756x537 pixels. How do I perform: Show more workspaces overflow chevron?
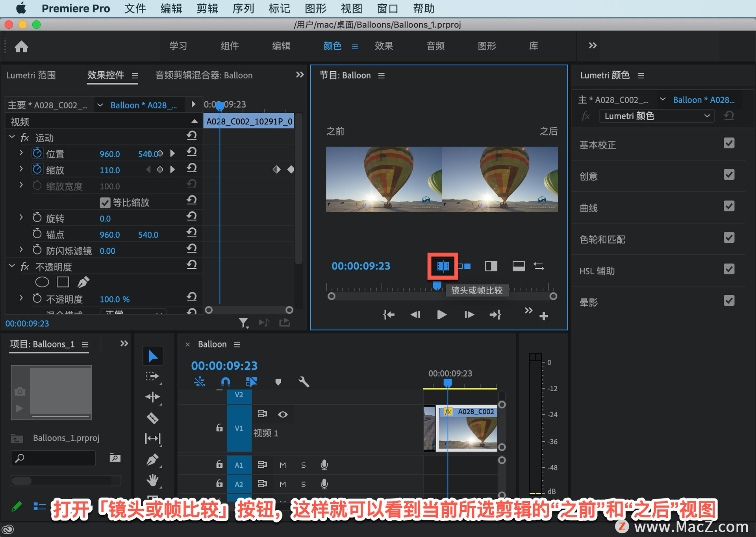[x=593, y=46]
